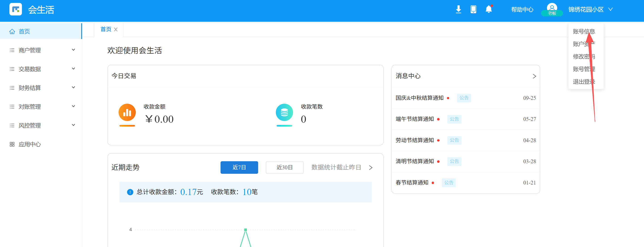644x247 pixels.
Task: Click the 公告 tag on 国庆&中秋结算通知
Action: coord(464,98)
